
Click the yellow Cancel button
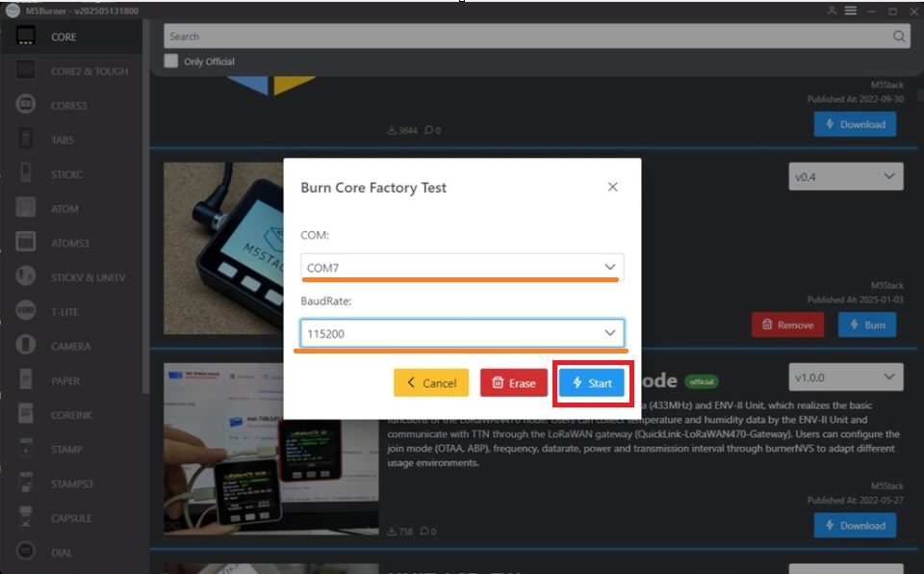coord(431,383)
